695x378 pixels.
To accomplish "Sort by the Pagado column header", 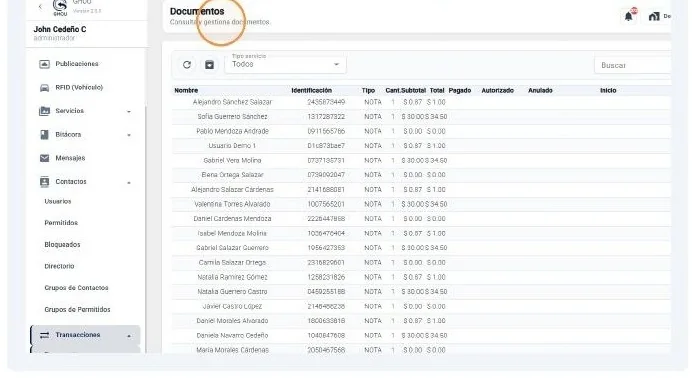I will [x=460, y=90].
